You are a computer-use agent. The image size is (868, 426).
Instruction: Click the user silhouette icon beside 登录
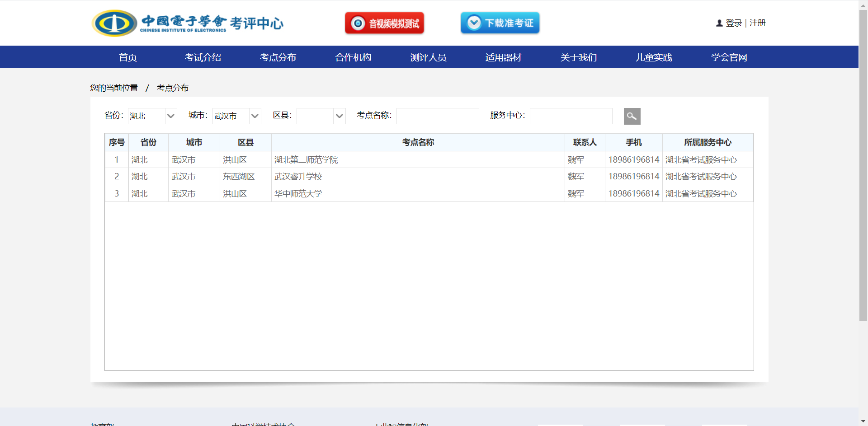pos(719,23)
